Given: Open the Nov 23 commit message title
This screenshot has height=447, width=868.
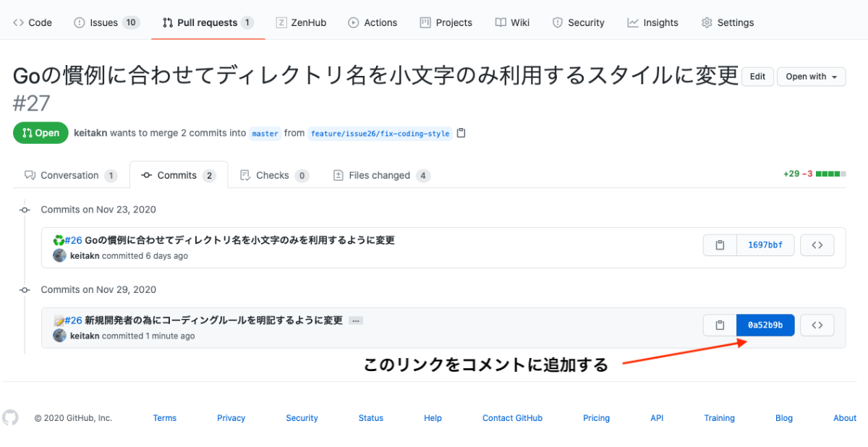Looking at the screenshot, I should point(239,240).
